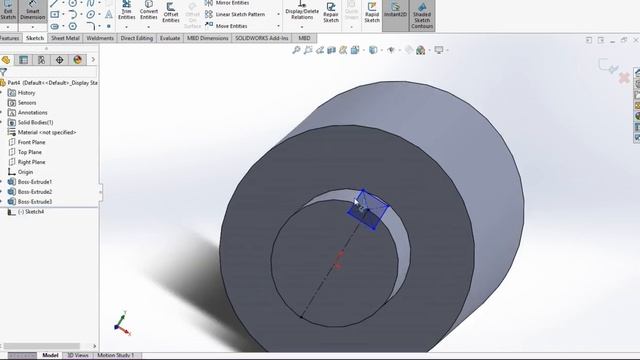Switch to the Sketch tab

tap(35, 38)
